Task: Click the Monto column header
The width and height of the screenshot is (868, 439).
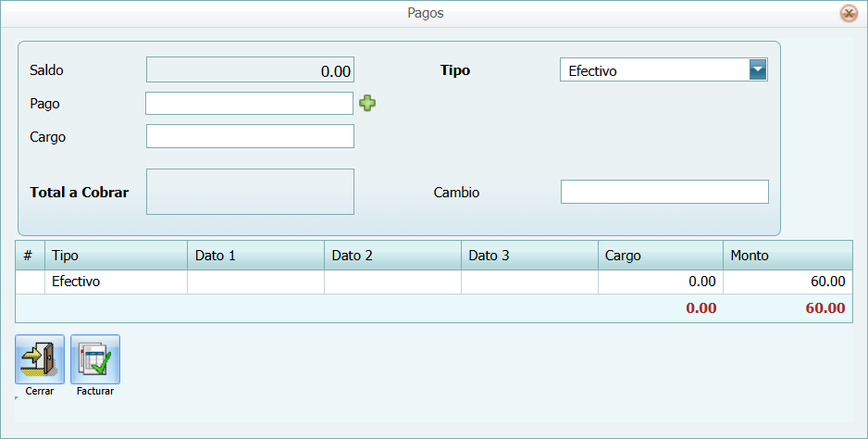Action: (x=787, y=256)
